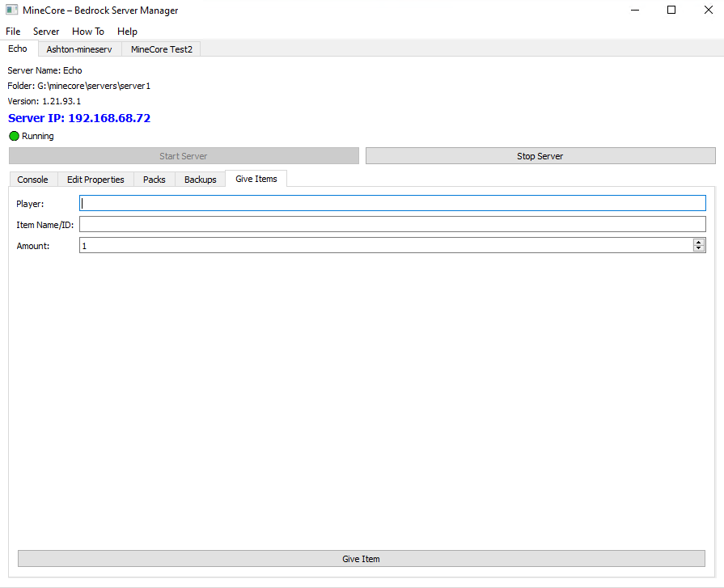Focus the Item Name/ID input field

pyautogui.click(x=392, y=224)
